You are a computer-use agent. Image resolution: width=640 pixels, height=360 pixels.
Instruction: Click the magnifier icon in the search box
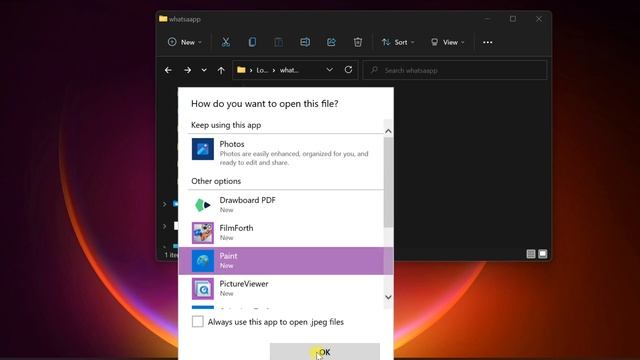click(x=374, y=70)
